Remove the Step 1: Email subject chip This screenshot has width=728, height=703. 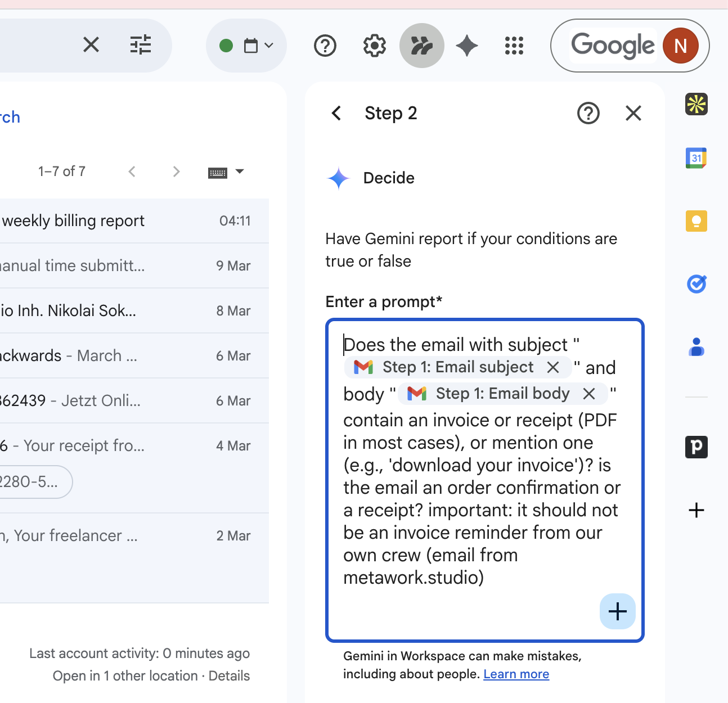pos(553,367)
